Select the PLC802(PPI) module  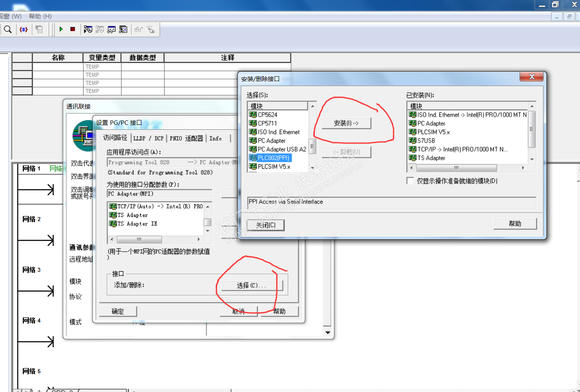click(x=274, y=158)
